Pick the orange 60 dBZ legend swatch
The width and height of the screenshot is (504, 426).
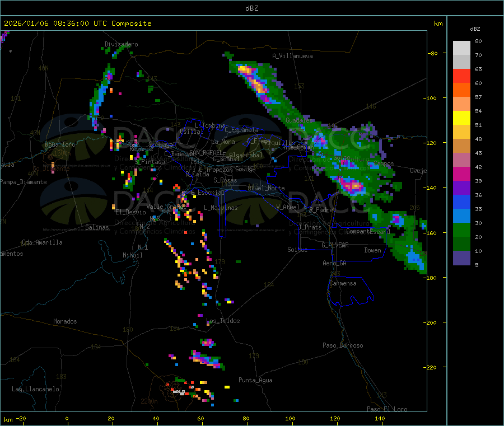(461, 90)
